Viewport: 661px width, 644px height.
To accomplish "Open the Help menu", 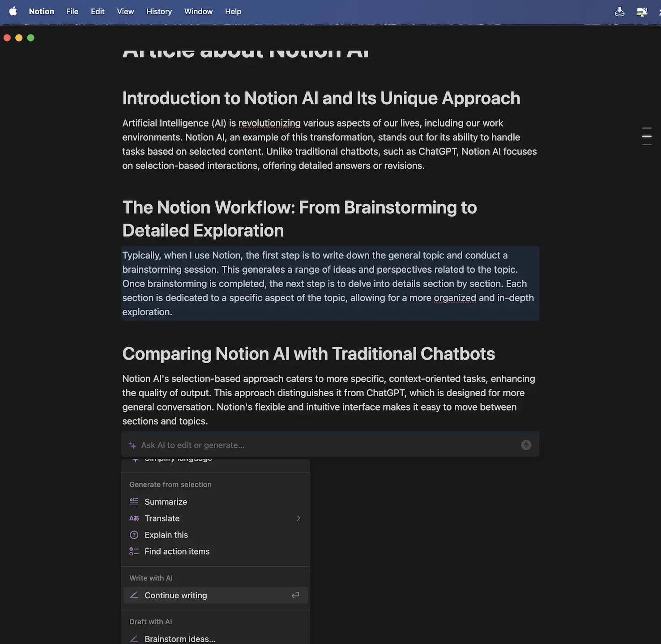I will 233,11.
